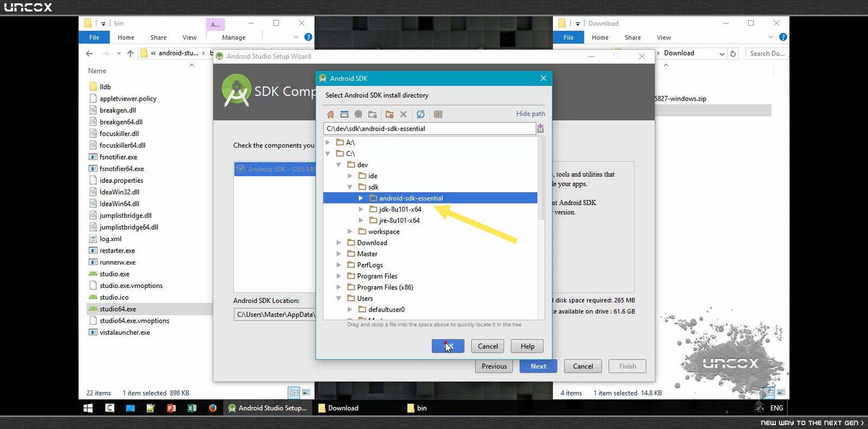Expand the workspace folder node
868x429 pixels.
tap(350, 231)
